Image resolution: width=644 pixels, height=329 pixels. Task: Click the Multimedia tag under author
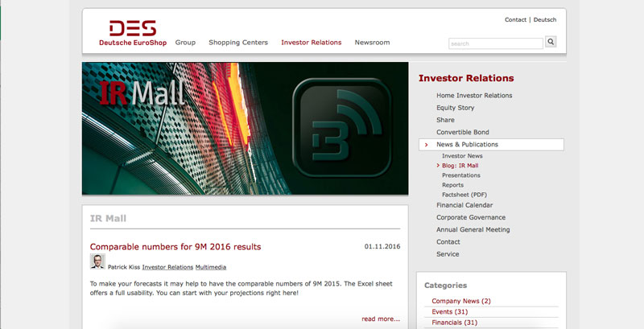click(x=211, y=267)
